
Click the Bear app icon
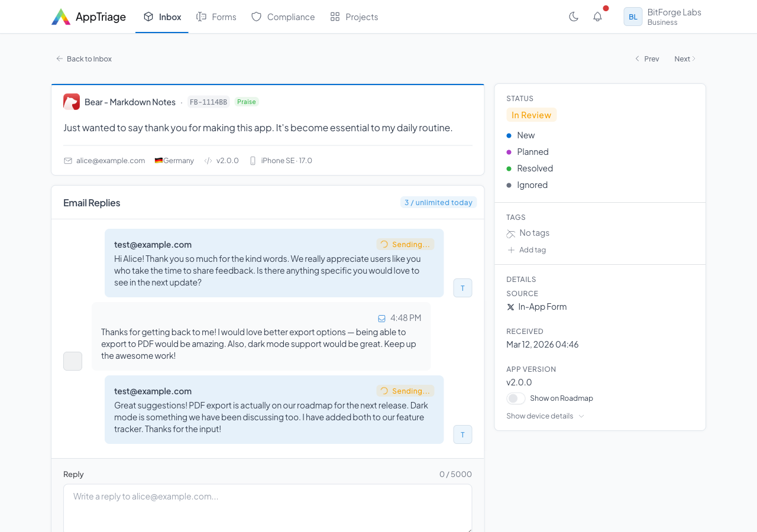point(72,102)
